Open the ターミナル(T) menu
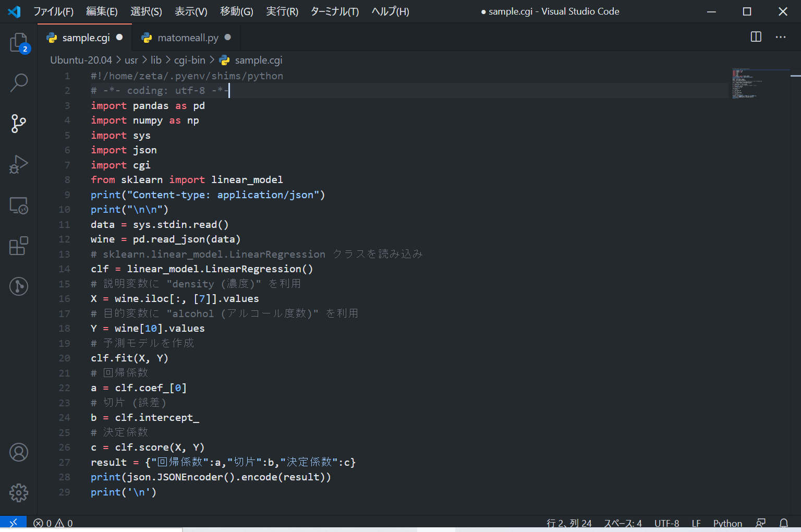The width and height of the screenshot is (801, 532). (334, 11)
